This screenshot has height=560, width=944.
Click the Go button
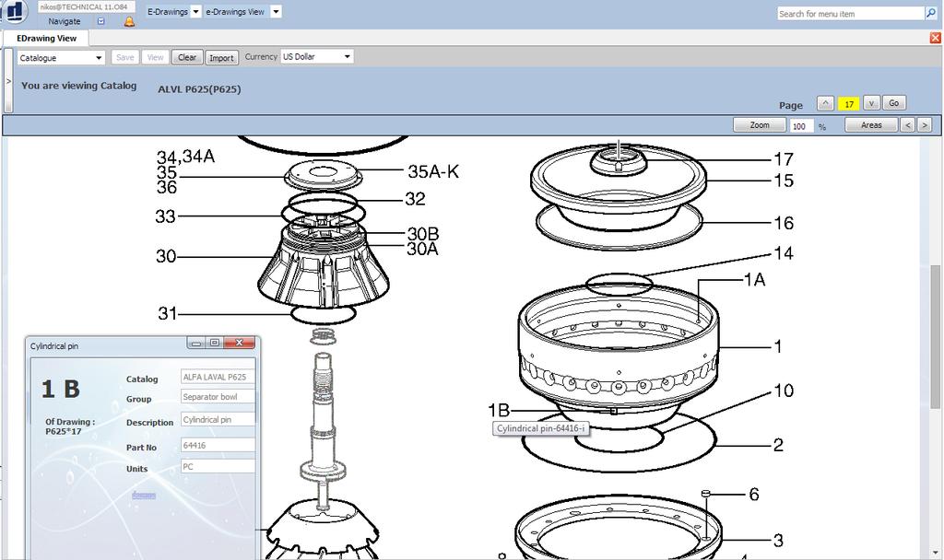(894, 103)
